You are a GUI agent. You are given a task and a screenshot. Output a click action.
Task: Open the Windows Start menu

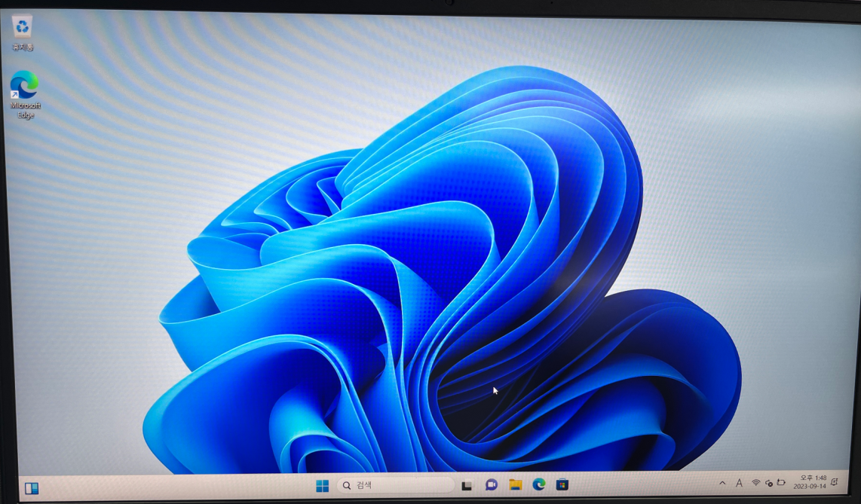(x=323, y=485)
